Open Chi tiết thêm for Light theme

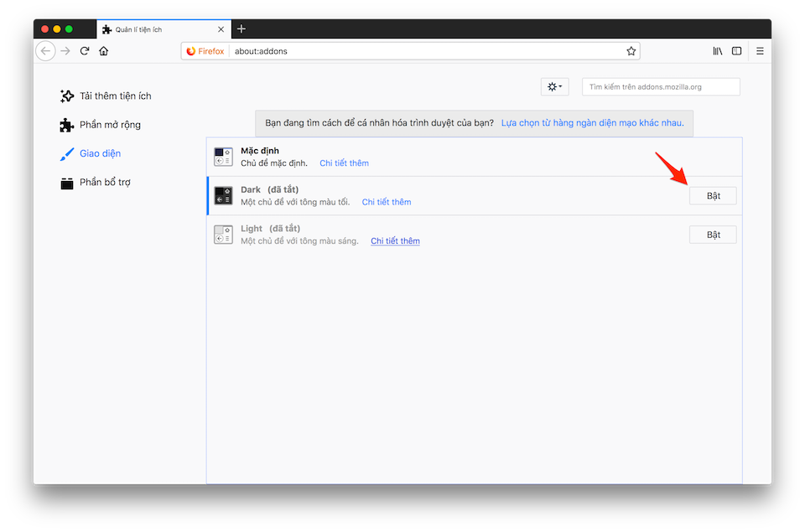point(395,241)
